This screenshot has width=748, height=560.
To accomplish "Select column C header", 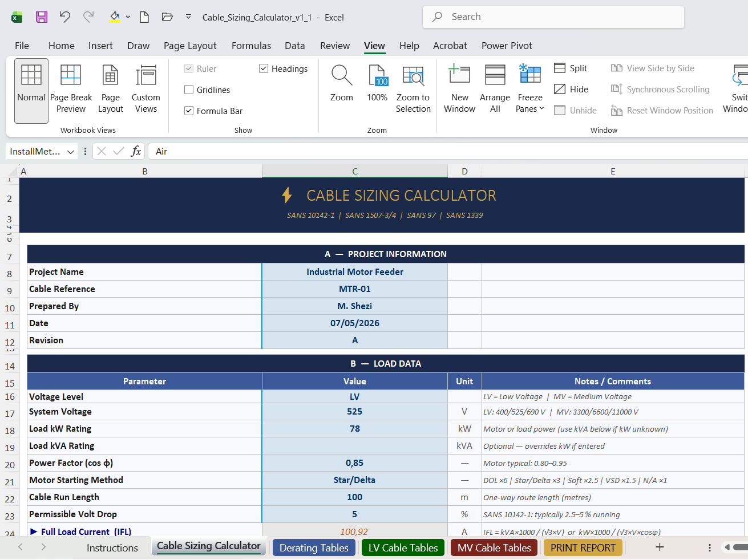I will point(355,171).
